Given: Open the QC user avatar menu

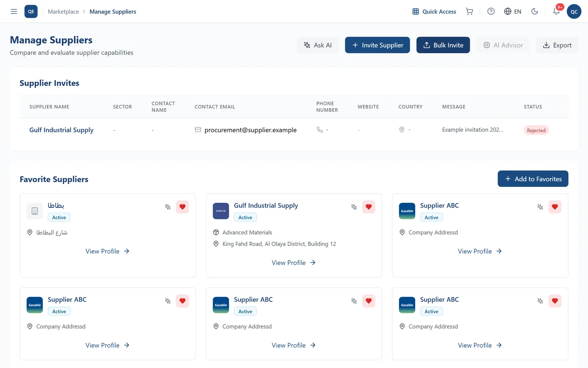Looking at the screenshot, I should pyautogui.click(x=574, y=11).
